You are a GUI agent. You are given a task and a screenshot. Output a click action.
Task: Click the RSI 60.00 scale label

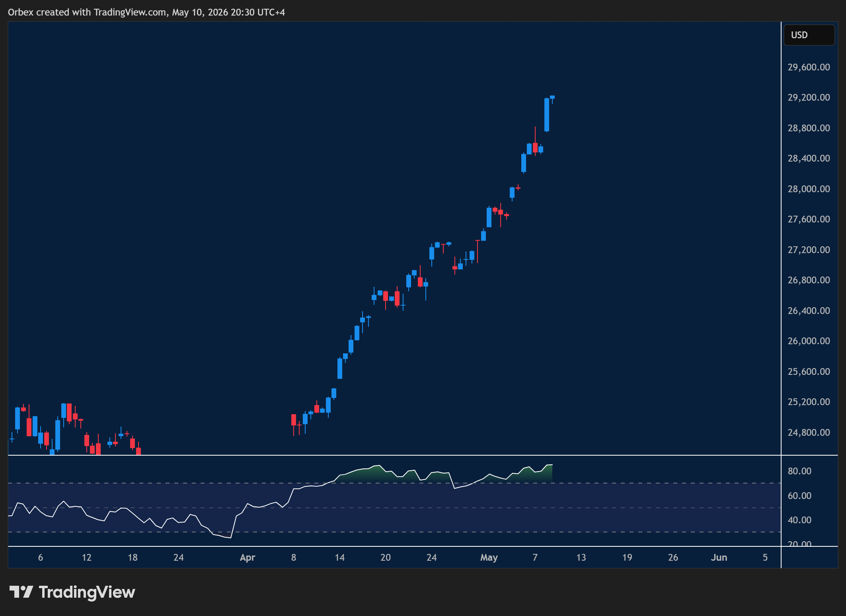799,496
